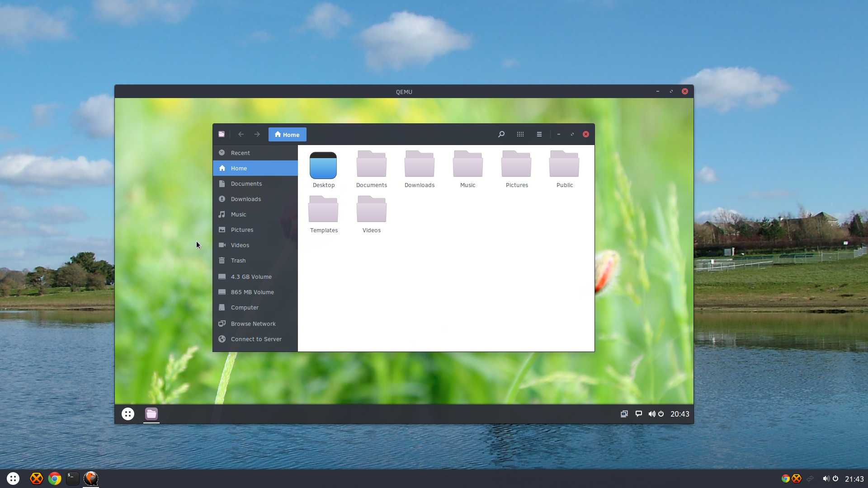
Task: Switch to grid view icon
Action: pyautogui.click(x=520, y=134)
